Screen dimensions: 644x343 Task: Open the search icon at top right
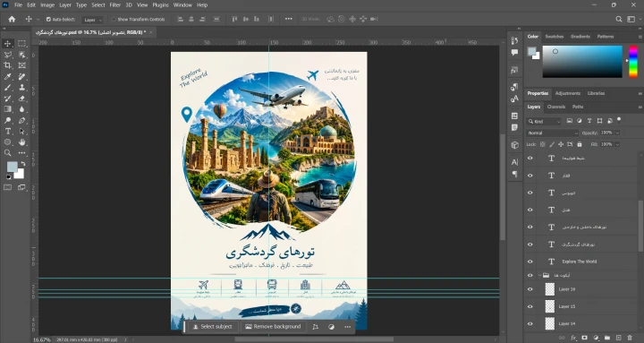619,19
